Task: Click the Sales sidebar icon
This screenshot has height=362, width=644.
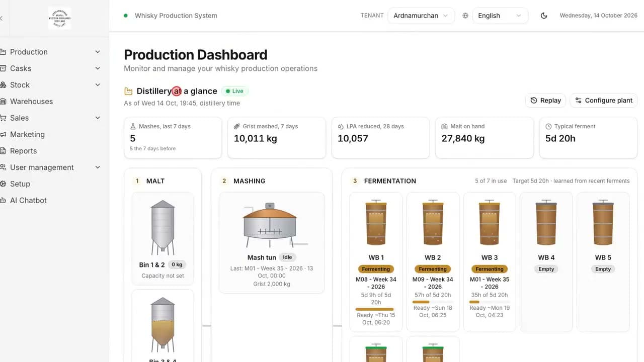Action: 3,118
